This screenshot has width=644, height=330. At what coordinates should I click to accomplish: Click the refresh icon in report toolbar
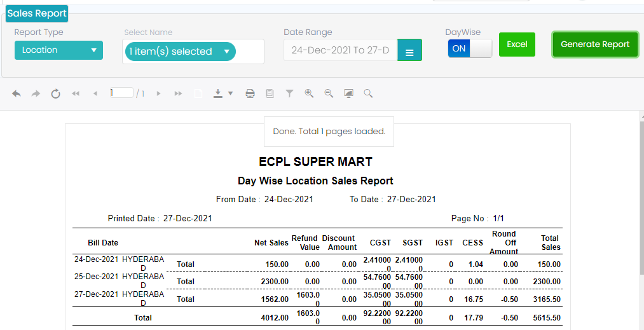pyautogui.click(x=55, y=93)
